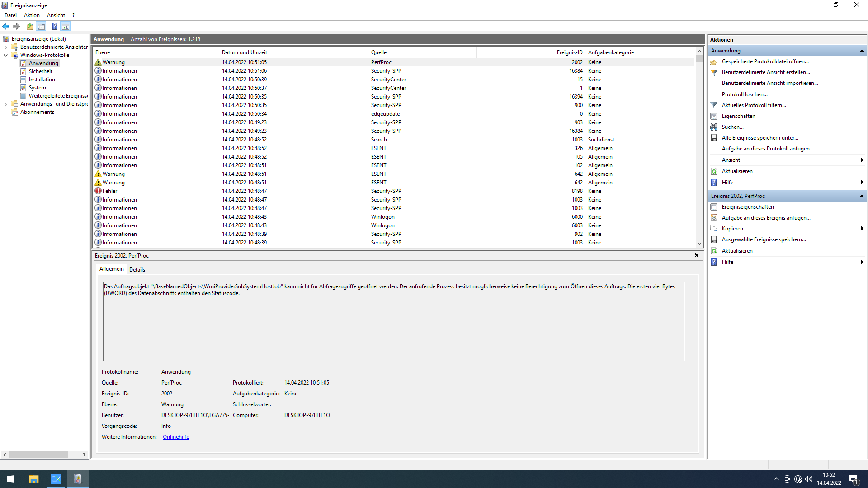Screen dimensions: 868x488
Task: Open Hilfe via the blue question mark toolbar icon
Action: click(54, 26)
